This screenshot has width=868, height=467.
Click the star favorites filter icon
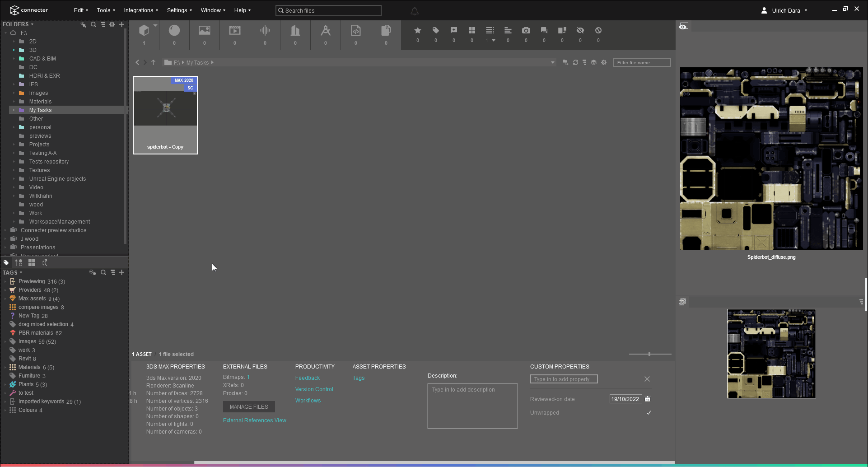tap(418, 30)
